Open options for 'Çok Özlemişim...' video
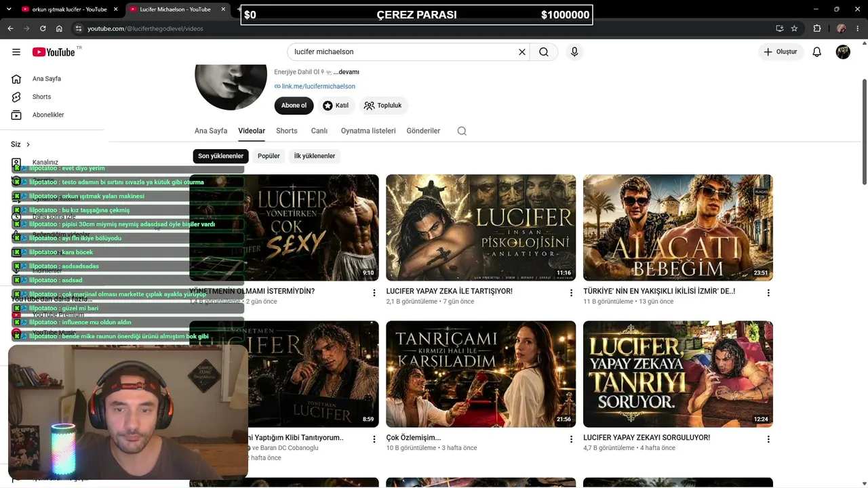Screen dimensions: 868x488 pyautogui.click(x=571, y=439)
